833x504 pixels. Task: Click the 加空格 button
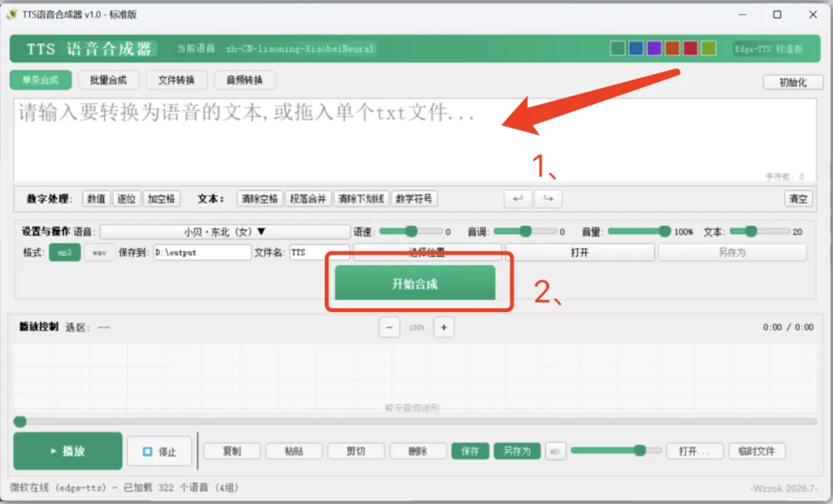click(161, 199)
